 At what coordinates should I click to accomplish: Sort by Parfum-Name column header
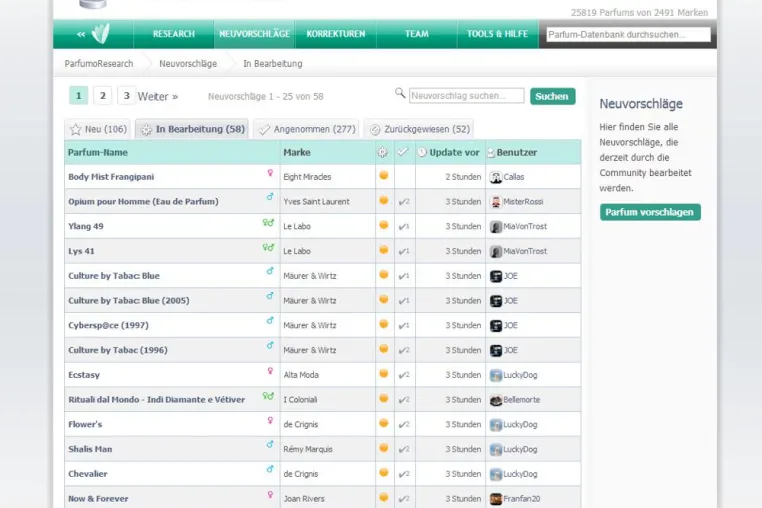[x=98, y=153]
